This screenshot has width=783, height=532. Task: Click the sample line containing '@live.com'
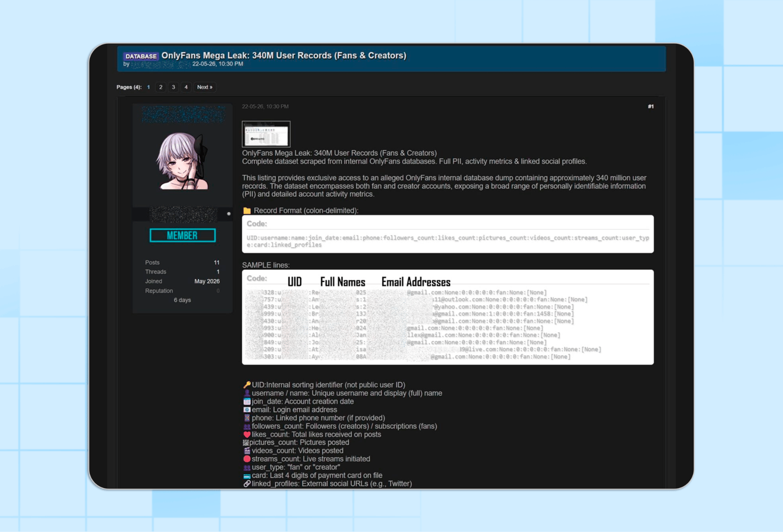[x=423, y=350]
